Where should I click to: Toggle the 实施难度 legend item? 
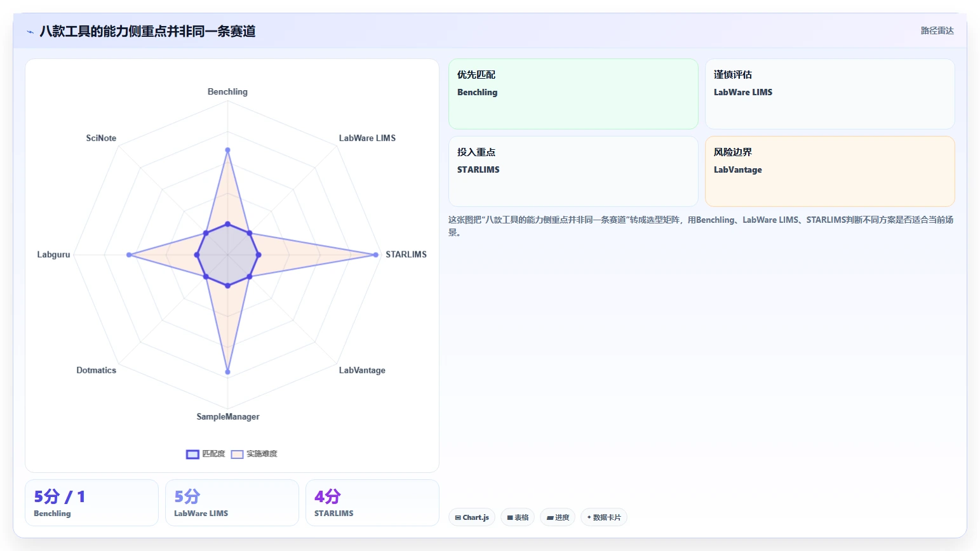254,454
